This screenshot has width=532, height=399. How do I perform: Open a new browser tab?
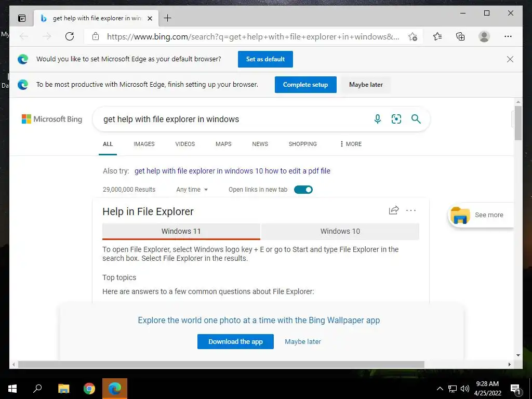pyautogui.click(x=168, y=18)
